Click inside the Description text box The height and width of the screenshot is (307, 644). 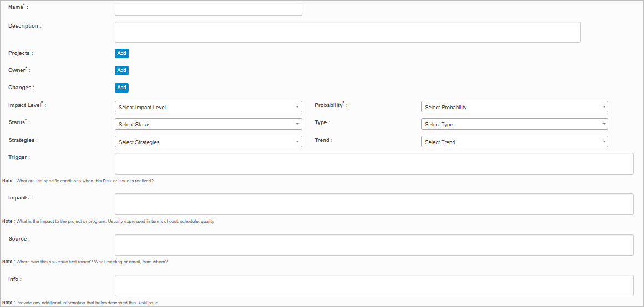pos(347,32)
